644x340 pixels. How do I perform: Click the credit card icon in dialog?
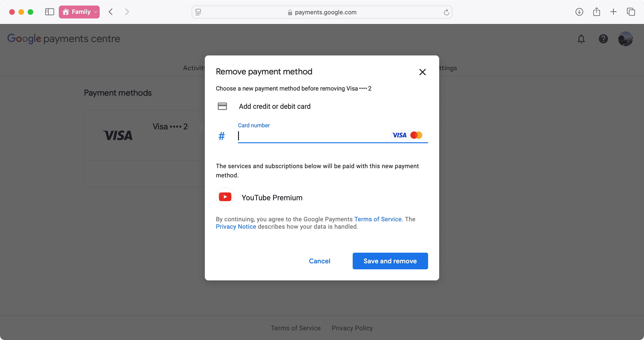pos(222,106)
